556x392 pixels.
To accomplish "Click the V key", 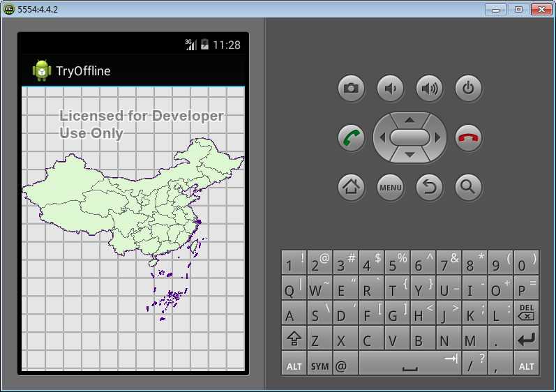I will point(397,338).
